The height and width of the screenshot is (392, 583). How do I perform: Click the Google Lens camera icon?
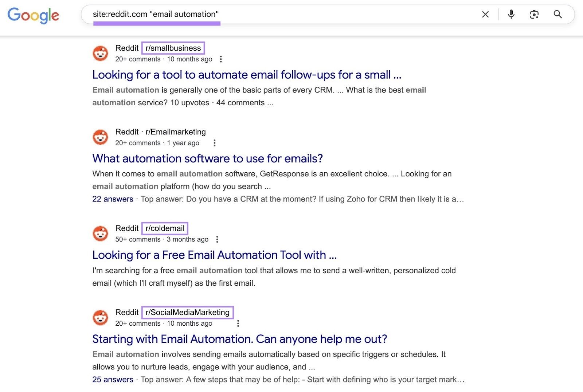tap(534, 15)
